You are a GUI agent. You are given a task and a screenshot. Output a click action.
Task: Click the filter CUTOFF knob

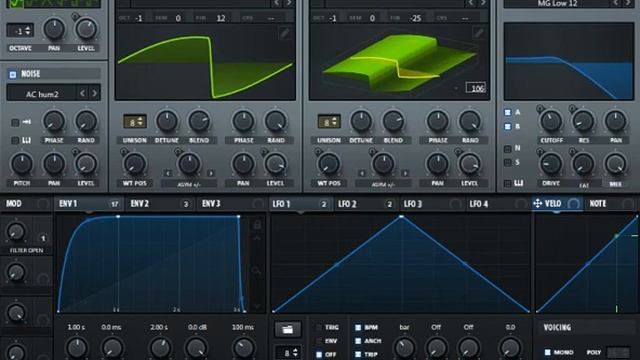[x=551, y=121]
